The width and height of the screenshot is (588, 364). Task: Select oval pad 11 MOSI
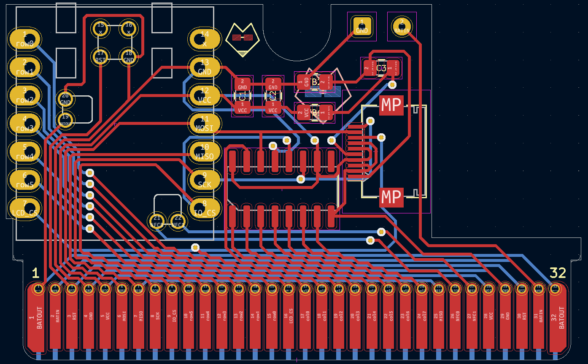click(205, 123)
